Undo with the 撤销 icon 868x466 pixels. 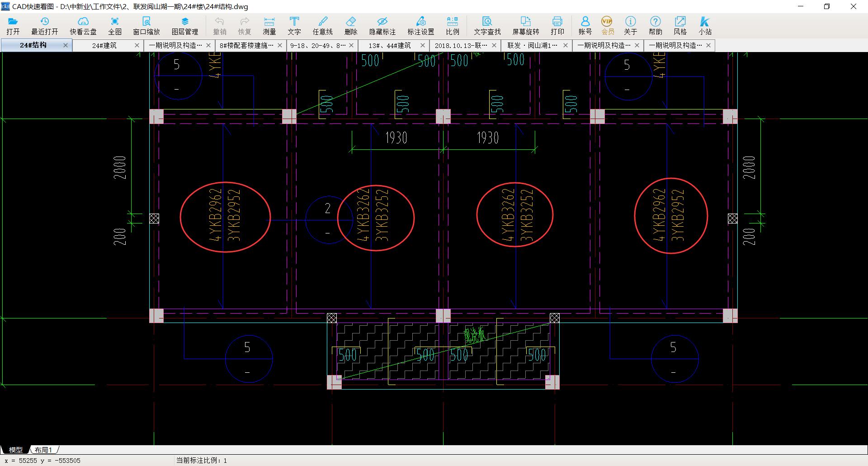tap(220, 26)
